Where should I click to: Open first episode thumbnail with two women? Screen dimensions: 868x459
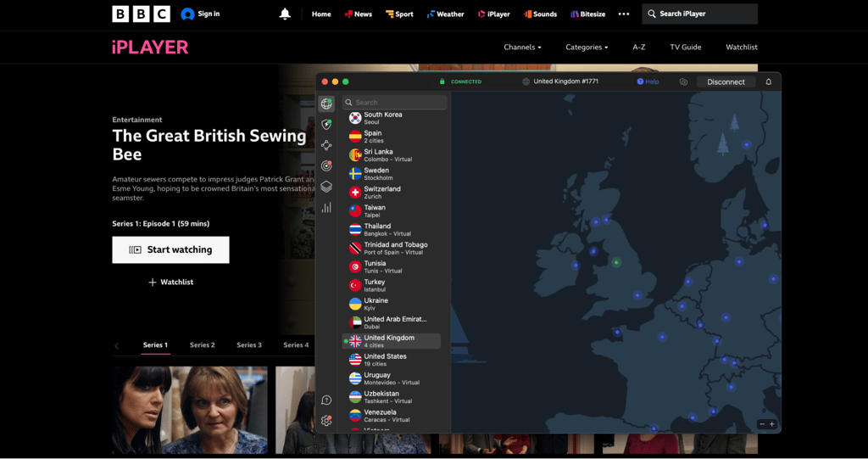tap(190, 410)
